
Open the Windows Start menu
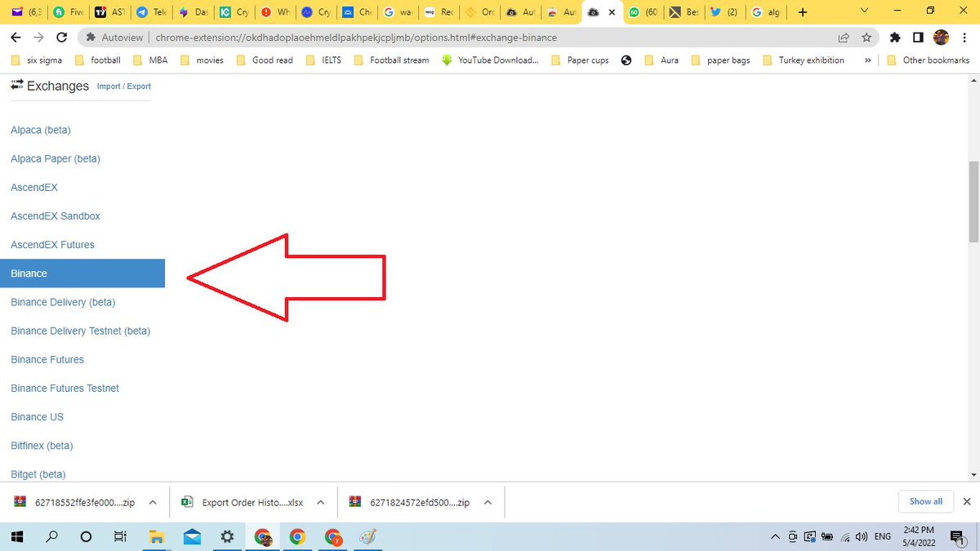17,536
